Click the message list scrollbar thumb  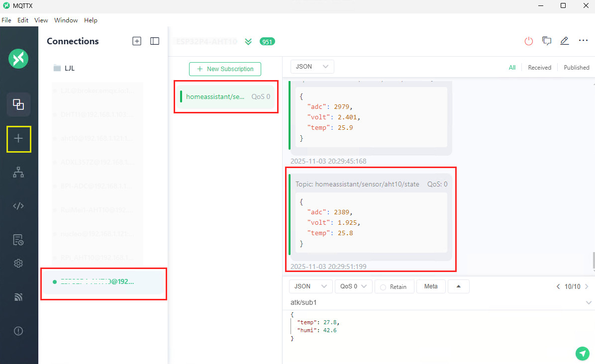click(594, 261)
